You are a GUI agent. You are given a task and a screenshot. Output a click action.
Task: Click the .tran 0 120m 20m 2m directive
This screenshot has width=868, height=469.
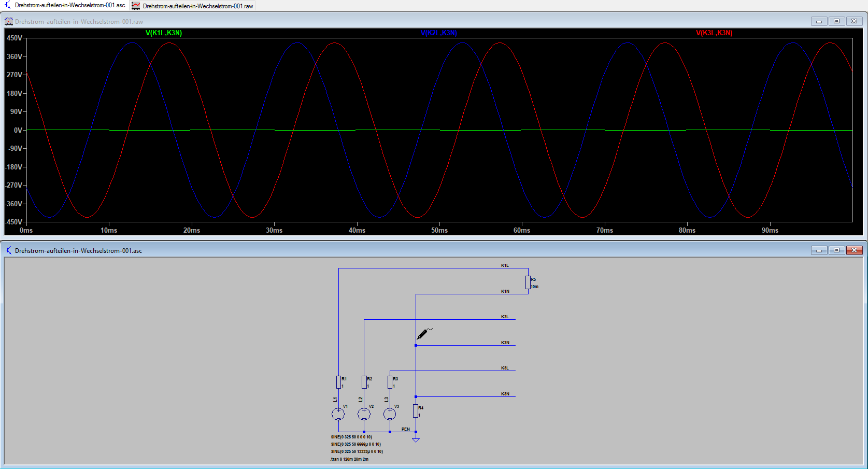(350, 459)
